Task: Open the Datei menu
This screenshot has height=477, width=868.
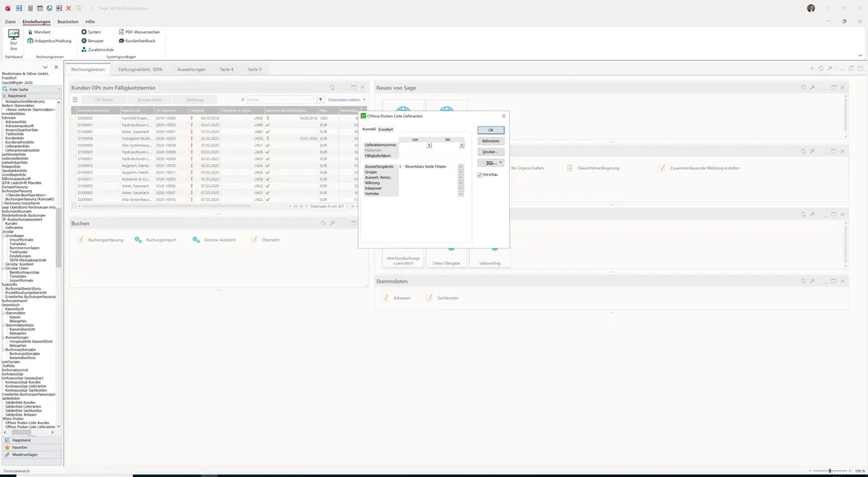Action: pyautogui.click(x=10, y=22)
